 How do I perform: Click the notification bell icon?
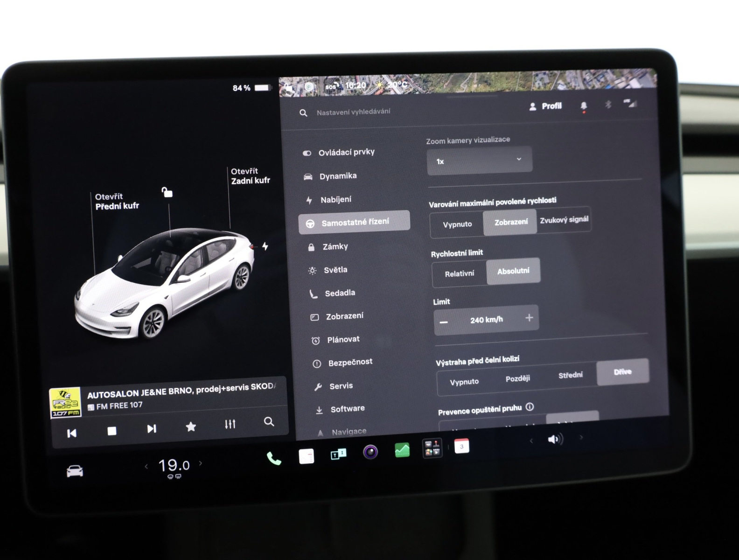[584, 106]
